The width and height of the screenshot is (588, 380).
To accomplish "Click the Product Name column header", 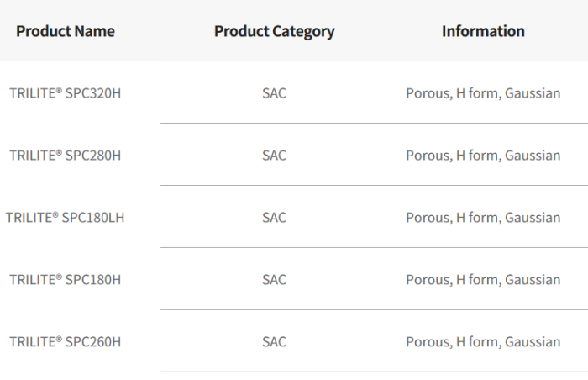I will 66,32.
